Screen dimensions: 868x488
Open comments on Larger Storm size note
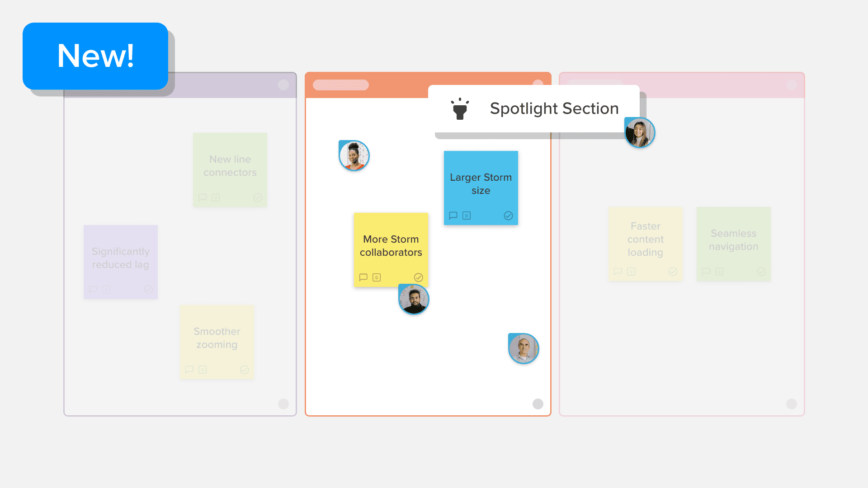[x=453, y=216]
